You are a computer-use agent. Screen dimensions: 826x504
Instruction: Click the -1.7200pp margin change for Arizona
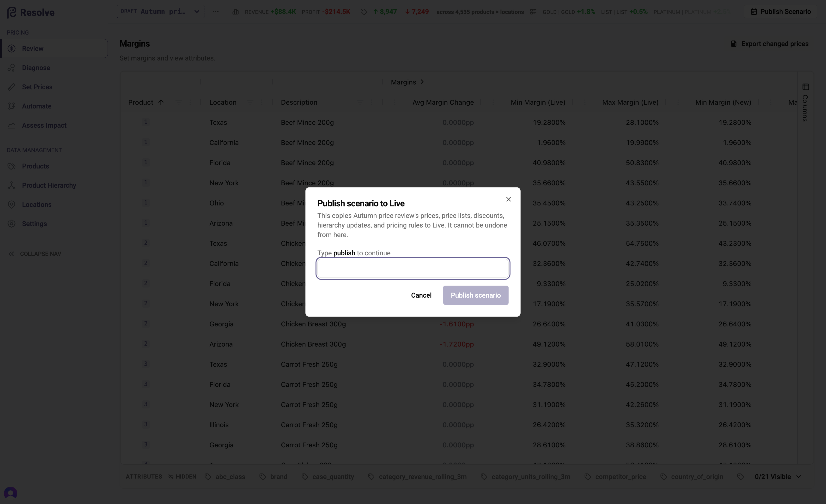(456, 344)
